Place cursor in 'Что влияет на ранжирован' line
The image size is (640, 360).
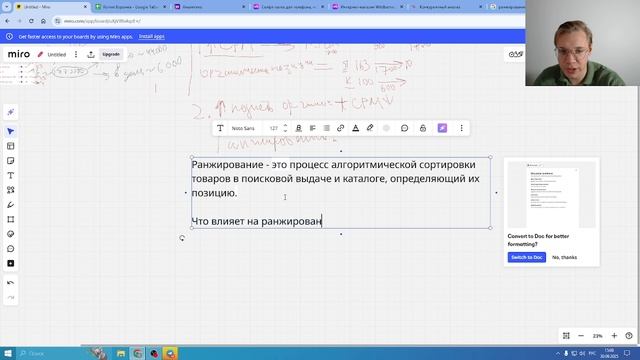point(257,221)
